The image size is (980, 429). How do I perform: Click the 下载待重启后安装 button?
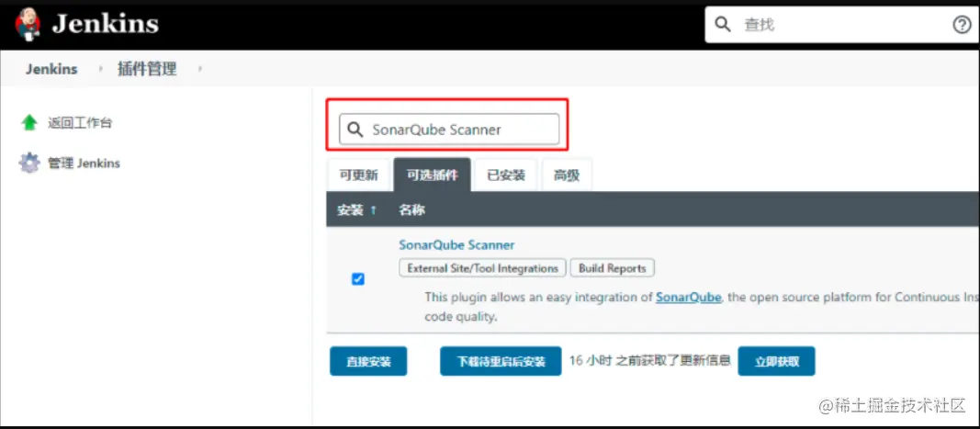[x=501, y=361]
